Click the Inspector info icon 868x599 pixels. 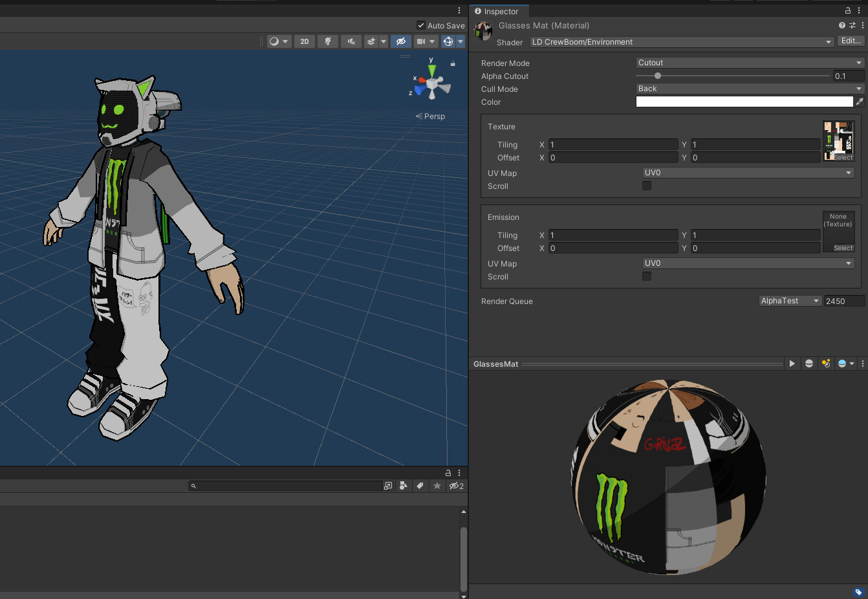coord(477,10)
